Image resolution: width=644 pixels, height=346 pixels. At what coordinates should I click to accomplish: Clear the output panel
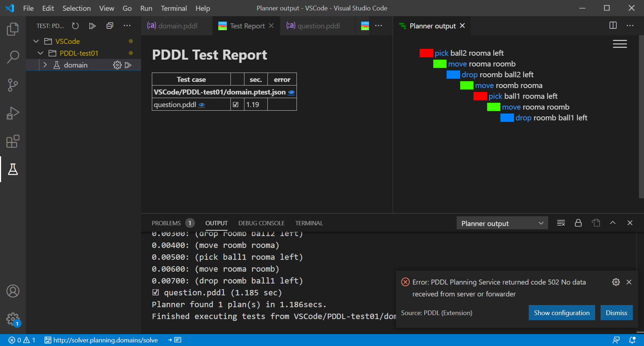561,223
